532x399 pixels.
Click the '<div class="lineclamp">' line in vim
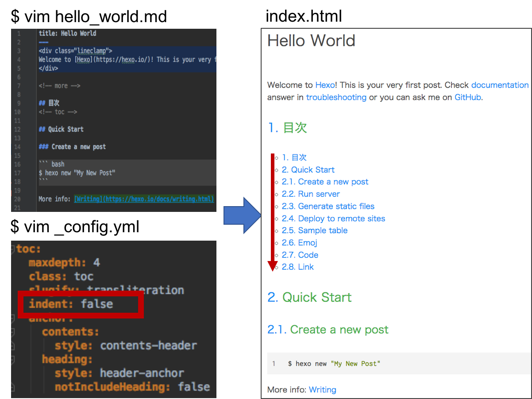tap(75, 51)
